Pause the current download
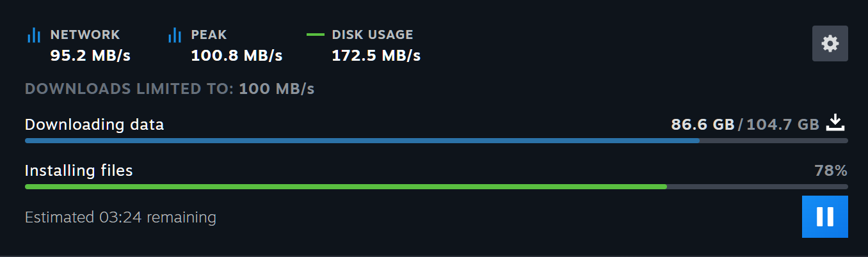 pos(825,217)
